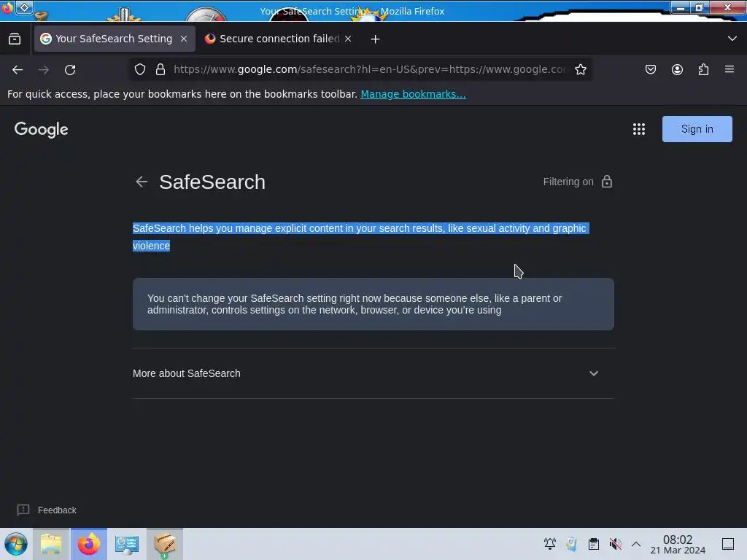Click the title bar pin diamond icon
The image size is (747, 560).
pos(24,7)
